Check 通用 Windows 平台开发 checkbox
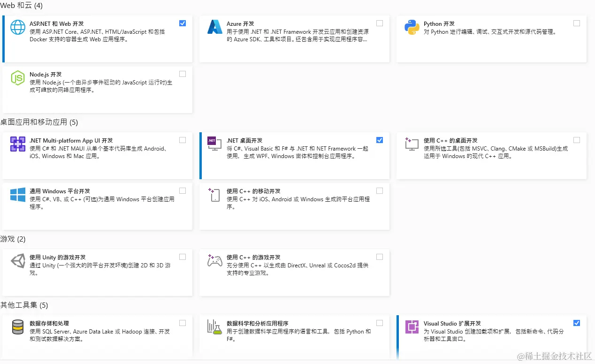This screenshot has height=364, width=595. 183,190
